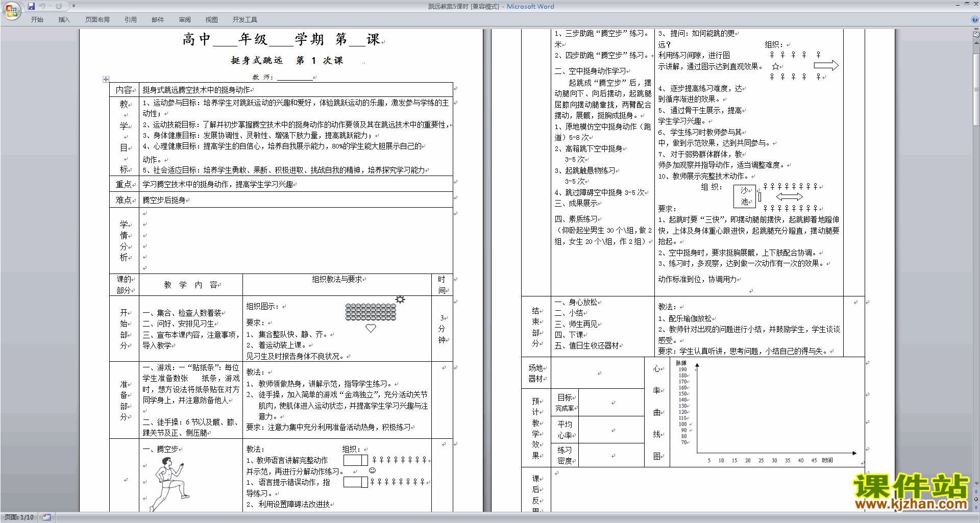Click text 二、空中挺身动作学习
The width and height of the screenshot is (980, 523).
pos(590,71)
